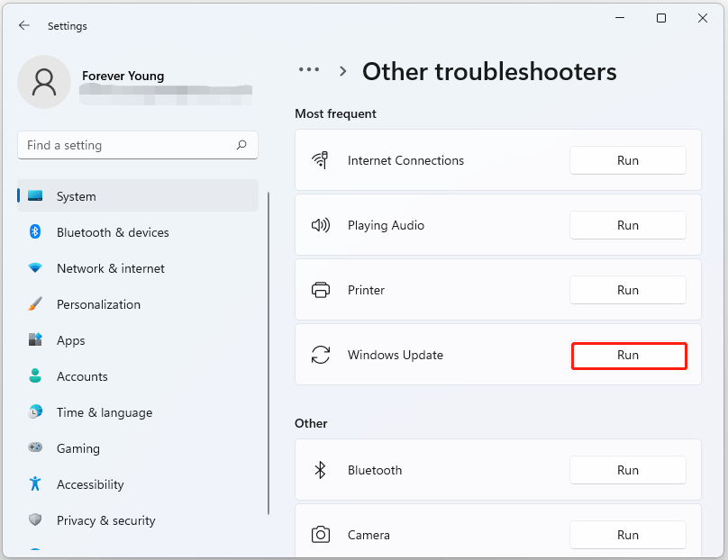Run the Windows Update troubleshooter
Screen dimensions: 728x560
(628, 356)
